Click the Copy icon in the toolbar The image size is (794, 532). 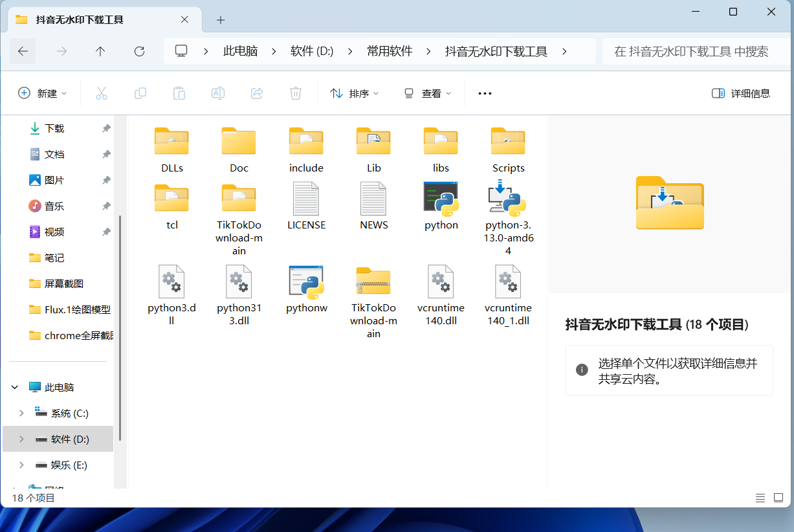click(x=140, y=93)
